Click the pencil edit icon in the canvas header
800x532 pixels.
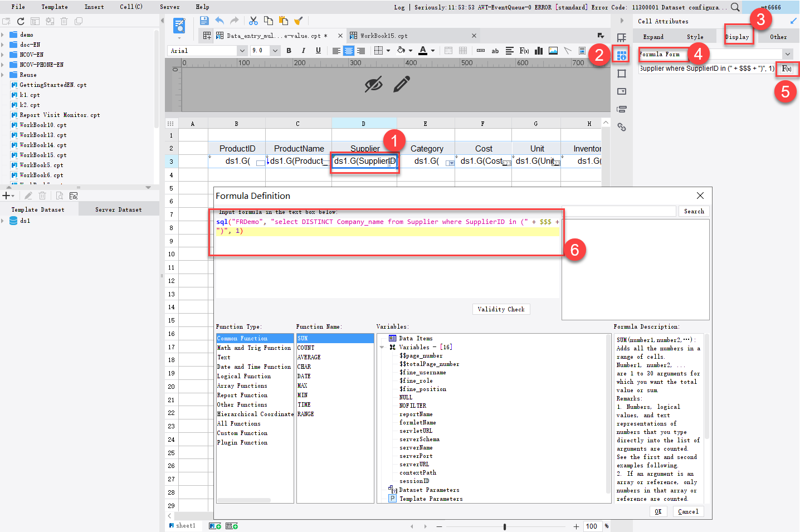click(x=402, y=84)
